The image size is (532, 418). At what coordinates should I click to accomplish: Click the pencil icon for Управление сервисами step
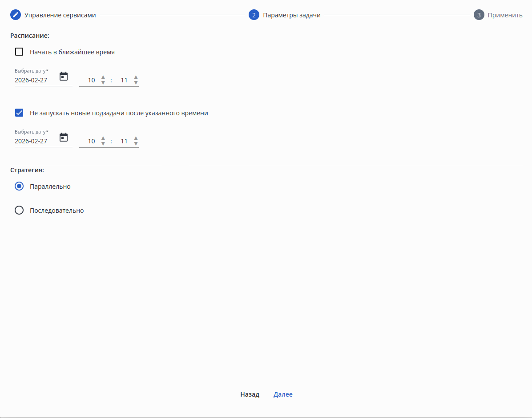[15, 15]
